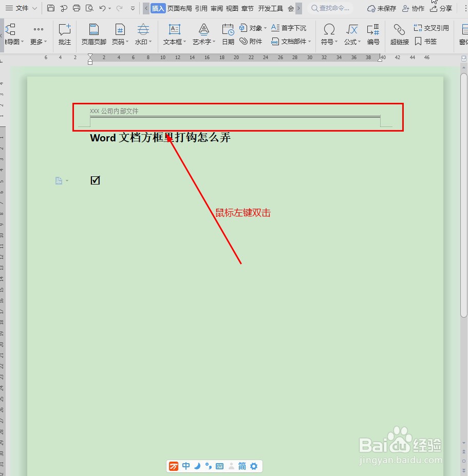Click the first-line indent ruler marker
Screen dimensions: 468x476
pyautogui.click(x=90, y=56)
